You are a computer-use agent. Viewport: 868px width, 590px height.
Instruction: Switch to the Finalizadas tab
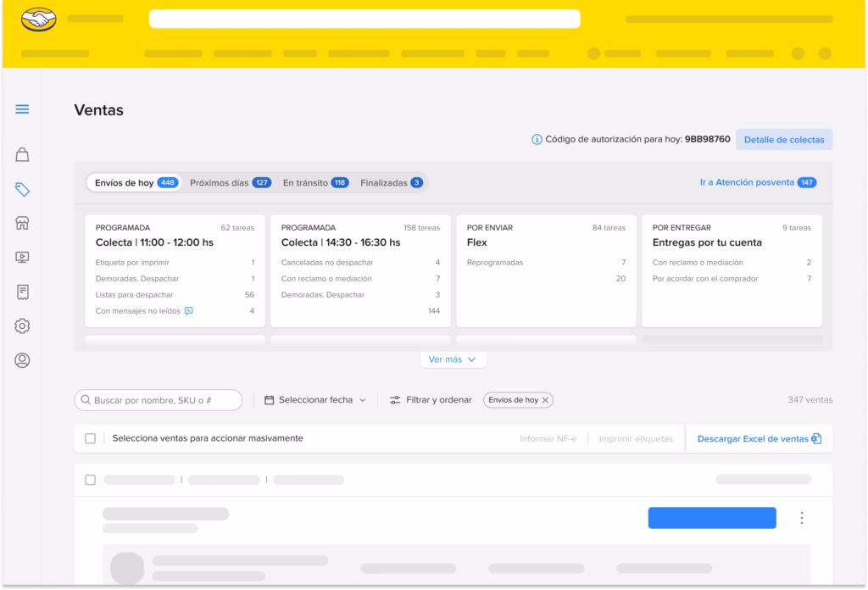point(392,182)
